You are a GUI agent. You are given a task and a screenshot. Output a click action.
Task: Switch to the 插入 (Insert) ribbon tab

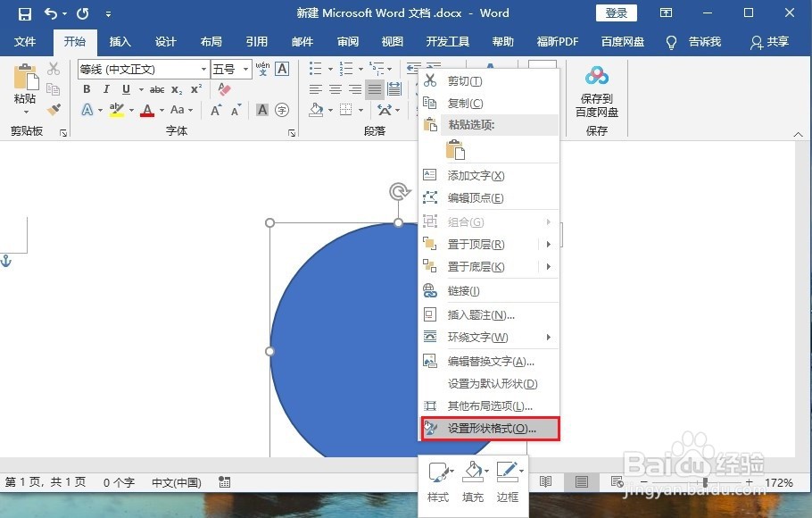[120, 41]
